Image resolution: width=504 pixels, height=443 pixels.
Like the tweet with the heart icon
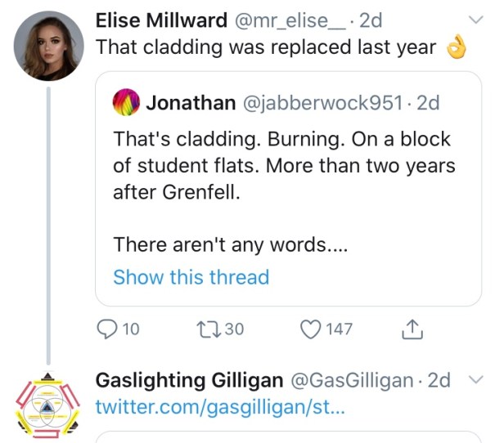pyautogui.click(x=309, y=329)
